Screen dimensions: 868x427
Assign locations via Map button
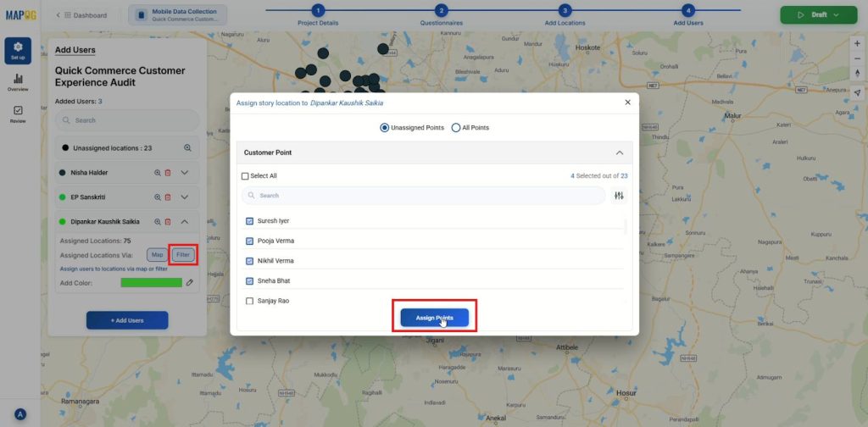[157, 255]
